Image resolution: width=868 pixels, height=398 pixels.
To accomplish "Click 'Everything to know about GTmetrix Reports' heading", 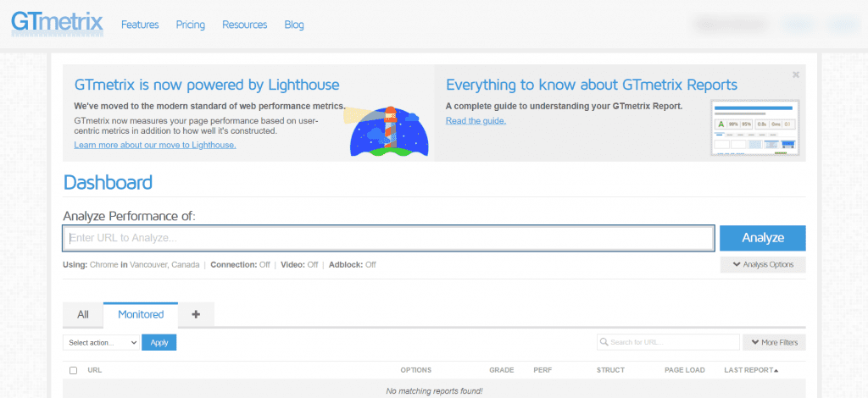I will pos(592,85).
